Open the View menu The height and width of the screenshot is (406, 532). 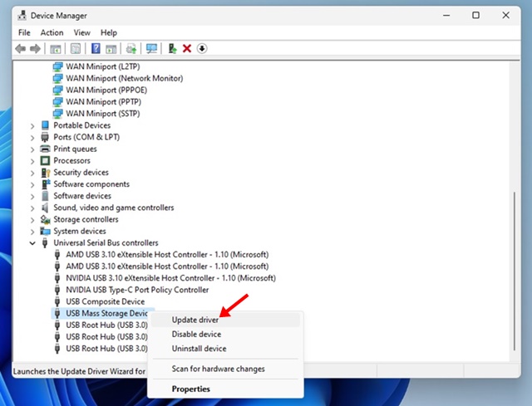point(81,32)
